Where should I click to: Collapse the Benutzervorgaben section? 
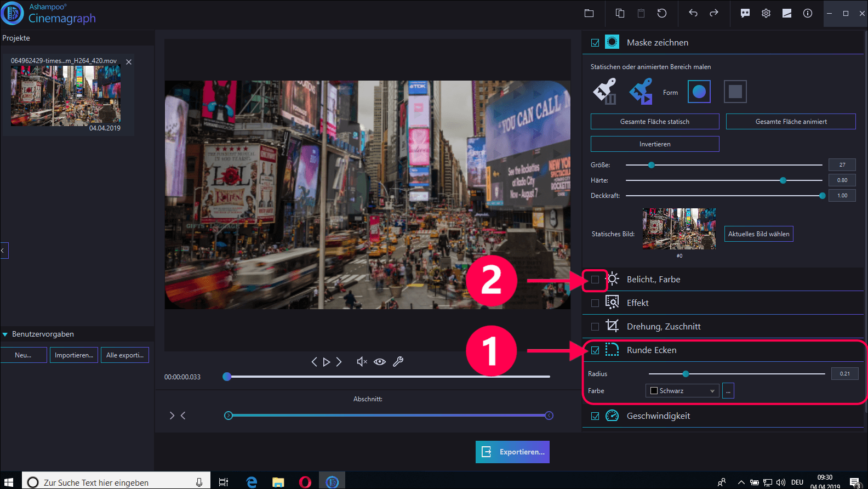pos(5,334)
